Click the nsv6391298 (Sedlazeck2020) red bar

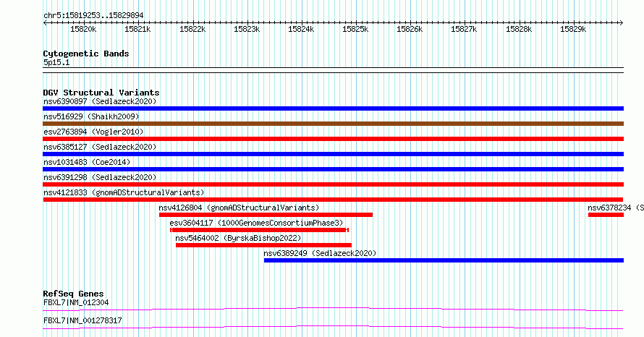click(333, 184)
